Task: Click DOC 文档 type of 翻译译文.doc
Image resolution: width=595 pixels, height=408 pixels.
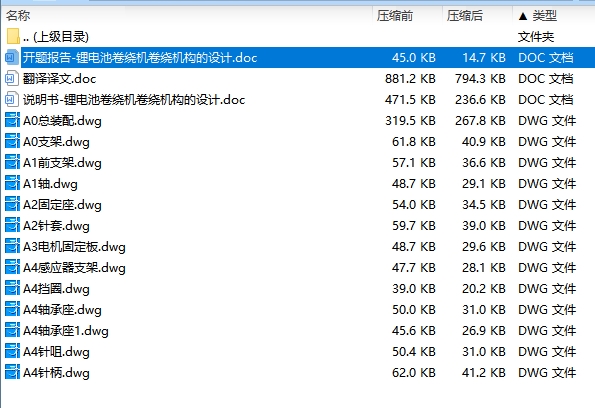Action: 546,79
